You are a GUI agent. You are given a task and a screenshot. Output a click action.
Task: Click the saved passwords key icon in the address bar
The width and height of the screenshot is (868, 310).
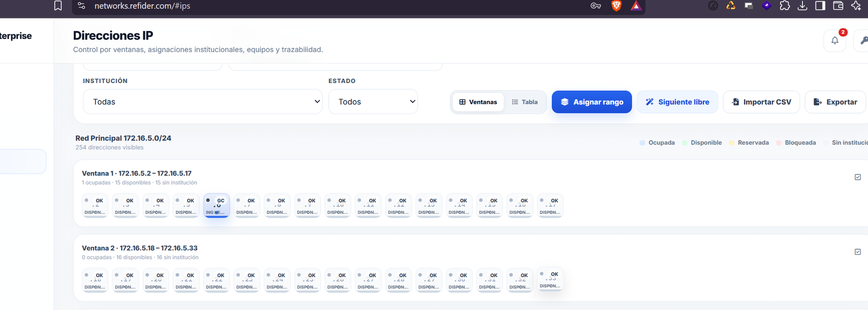[x=596, y=6]
